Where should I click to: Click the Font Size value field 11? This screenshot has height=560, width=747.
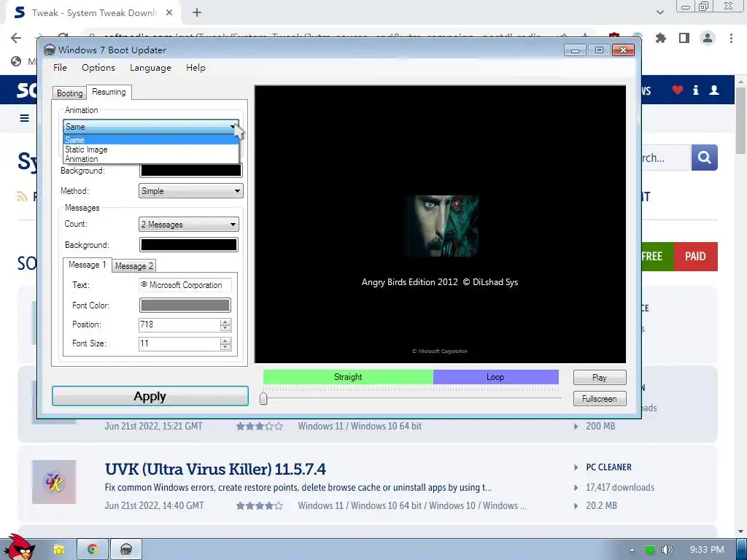pos(179,343)
